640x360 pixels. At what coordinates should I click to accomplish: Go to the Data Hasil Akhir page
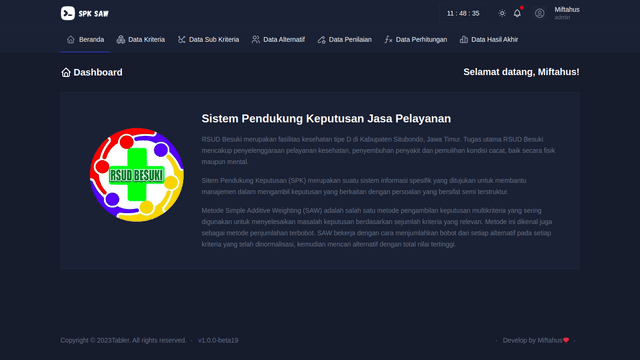click(x=489, y=40)
